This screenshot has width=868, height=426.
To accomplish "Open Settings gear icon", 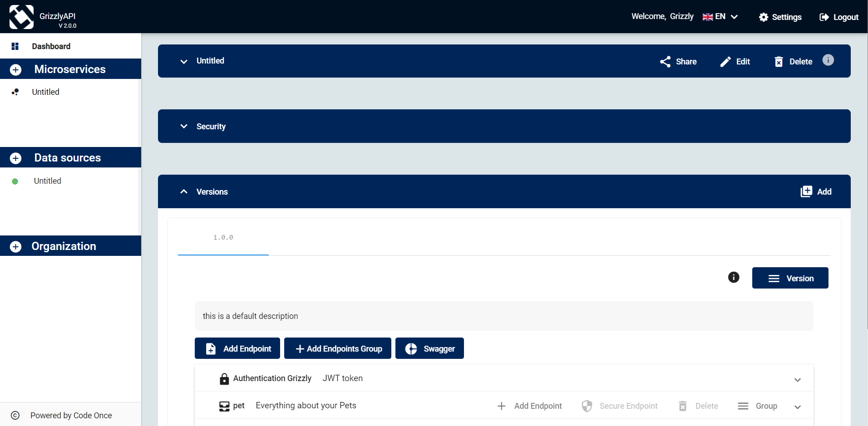I will pos(764,17).
